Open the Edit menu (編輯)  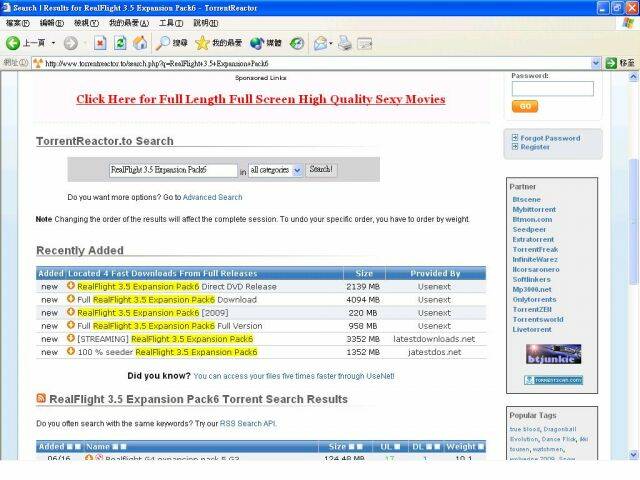tap(52, 23)
